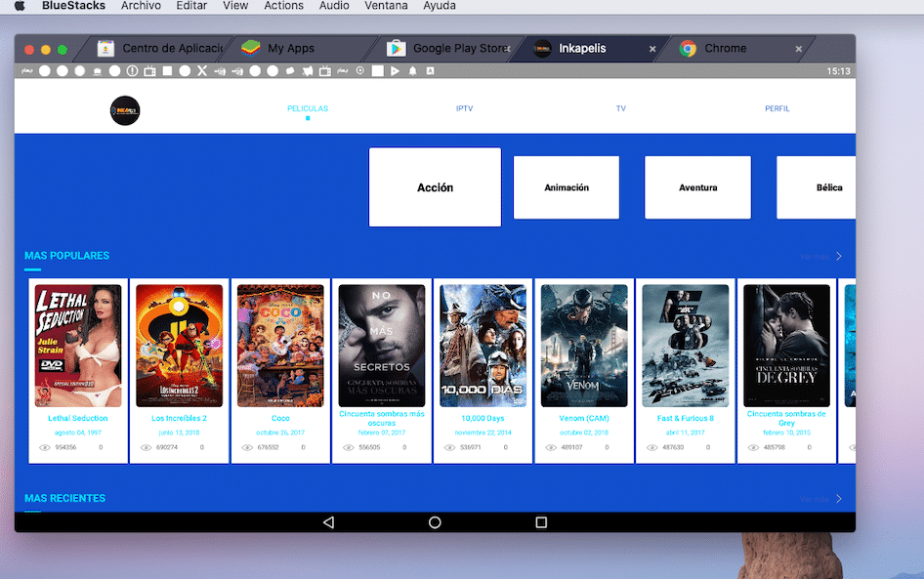The width and height of the screenshot is (924, 579).
Task: Click the eye icon under Venom (CAM)
Action: point(551,447)
